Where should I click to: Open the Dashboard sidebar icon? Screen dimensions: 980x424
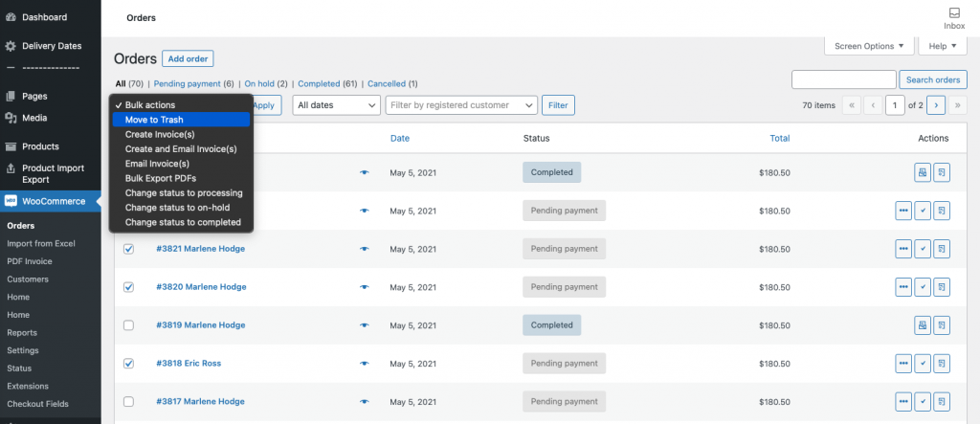(x=10, y=17)
